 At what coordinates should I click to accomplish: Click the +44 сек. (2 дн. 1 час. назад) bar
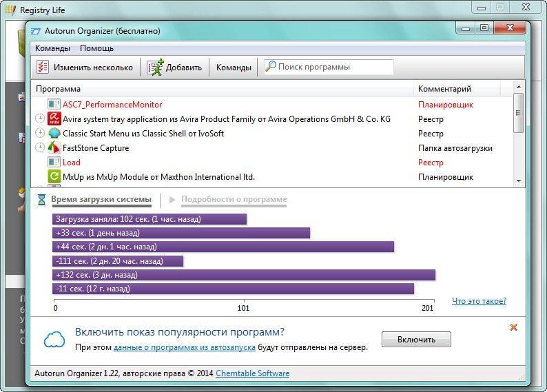(x=223, y=247)
